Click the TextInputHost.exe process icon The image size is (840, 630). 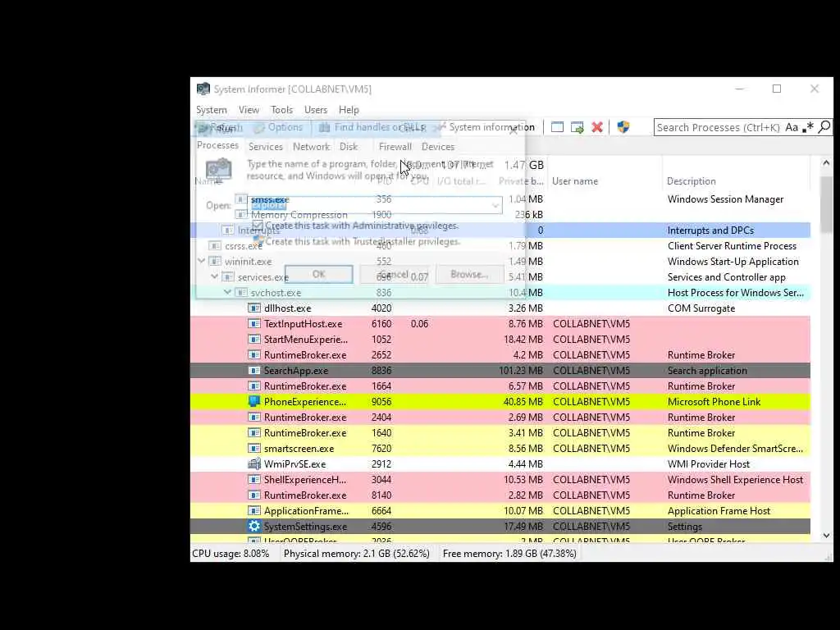[254, 323]
